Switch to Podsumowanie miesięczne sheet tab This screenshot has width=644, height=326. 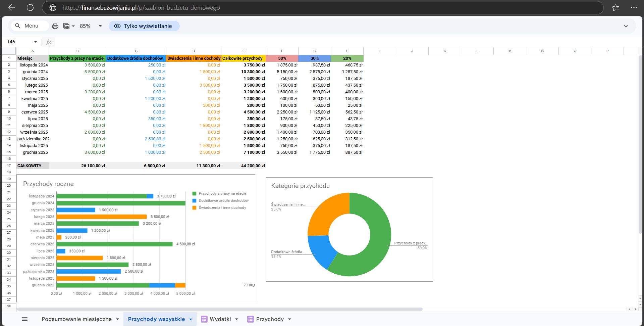click(76, 319)
